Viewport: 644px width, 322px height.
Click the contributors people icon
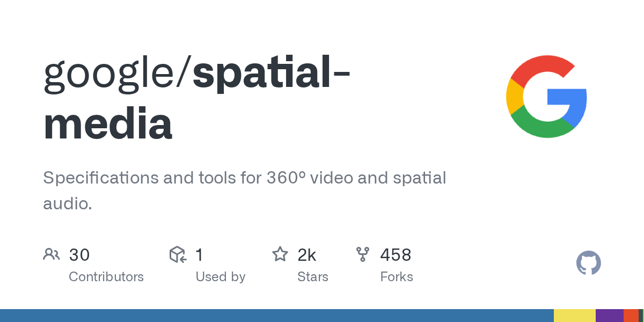point(51,254)
